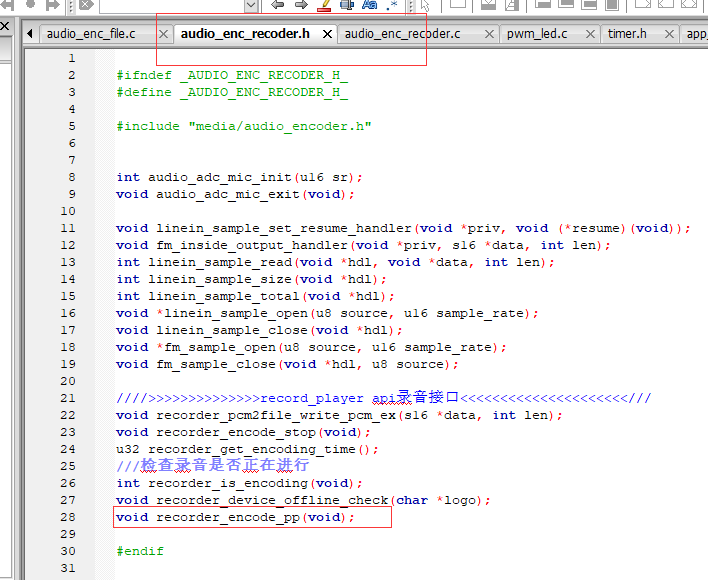Screen dimensions: 708x580
Task: Toggle selected text only search icon
Action: (347, 5)
